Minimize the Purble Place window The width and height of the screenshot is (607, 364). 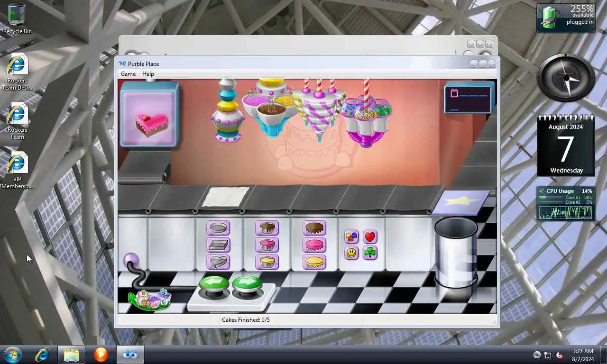[474, 64]
